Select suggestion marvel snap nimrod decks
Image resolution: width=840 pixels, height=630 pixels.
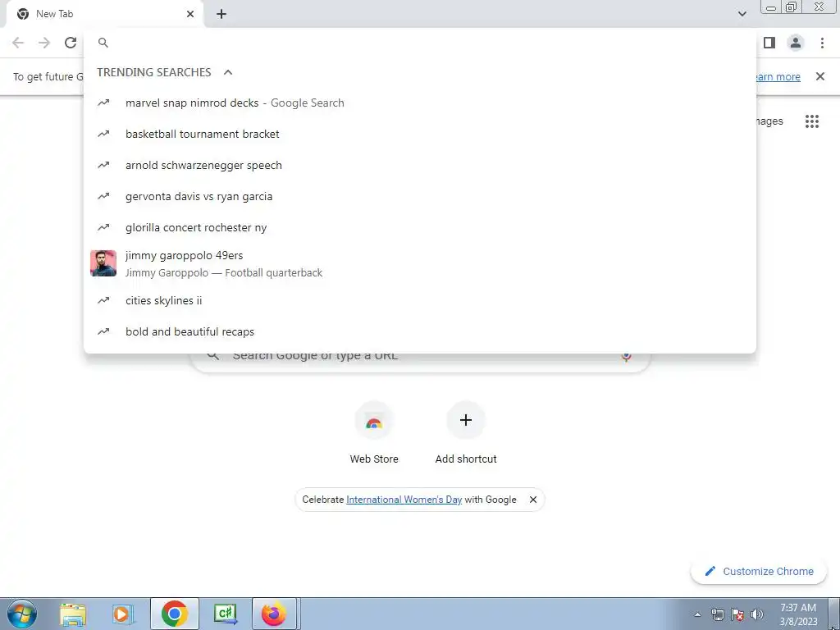point(420,103)
